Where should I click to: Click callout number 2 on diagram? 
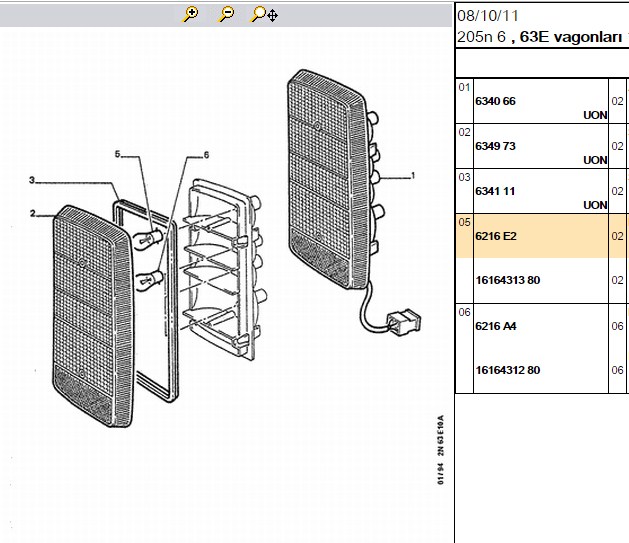pos(32,213)
